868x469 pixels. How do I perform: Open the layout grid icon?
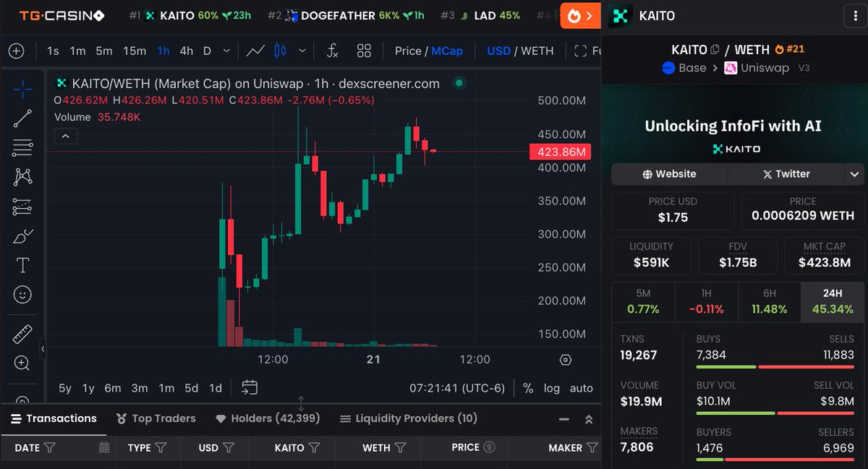364,51
